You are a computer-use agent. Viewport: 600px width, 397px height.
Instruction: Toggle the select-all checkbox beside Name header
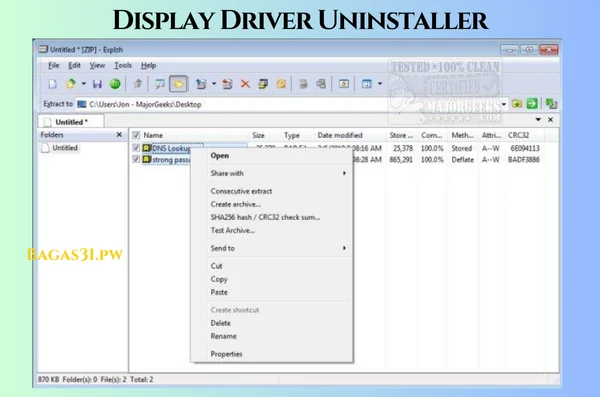(136, 135)
